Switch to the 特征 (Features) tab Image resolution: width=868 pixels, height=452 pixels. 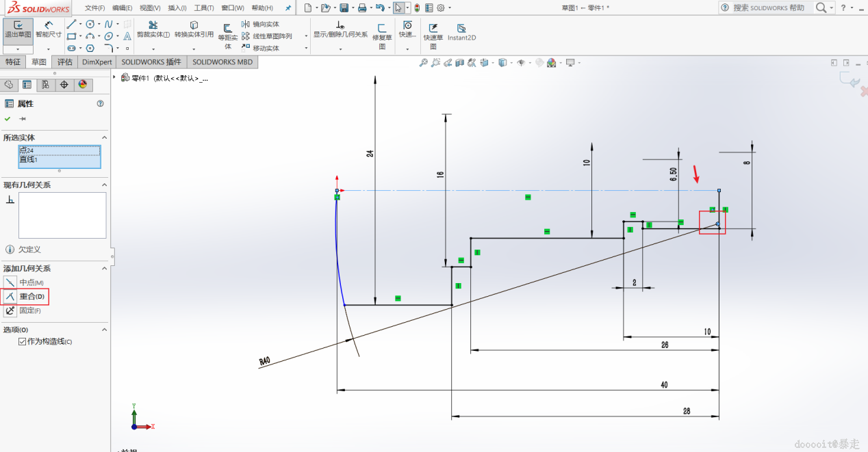[13, 62]
